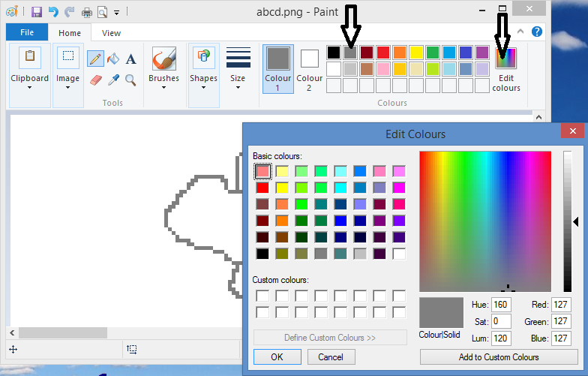Pick black swatch in ribbon palette
This screenshot has height=376, width=588.
tap(333, 53)
